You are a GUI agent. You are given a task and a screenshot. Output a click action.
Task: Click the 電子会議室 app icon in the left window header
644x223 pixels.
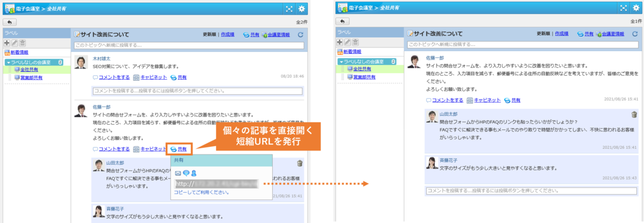coord(9,8)
